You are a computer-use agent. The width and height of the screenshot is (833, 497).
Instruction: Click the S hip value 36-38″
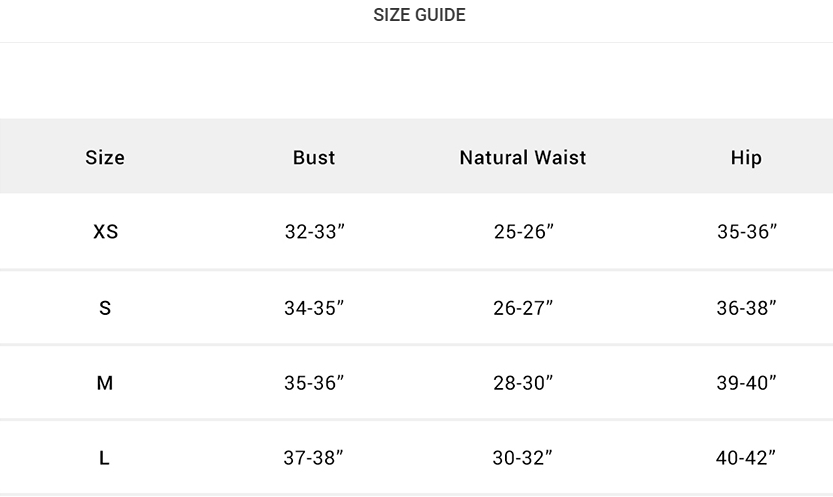pos(746,308)
